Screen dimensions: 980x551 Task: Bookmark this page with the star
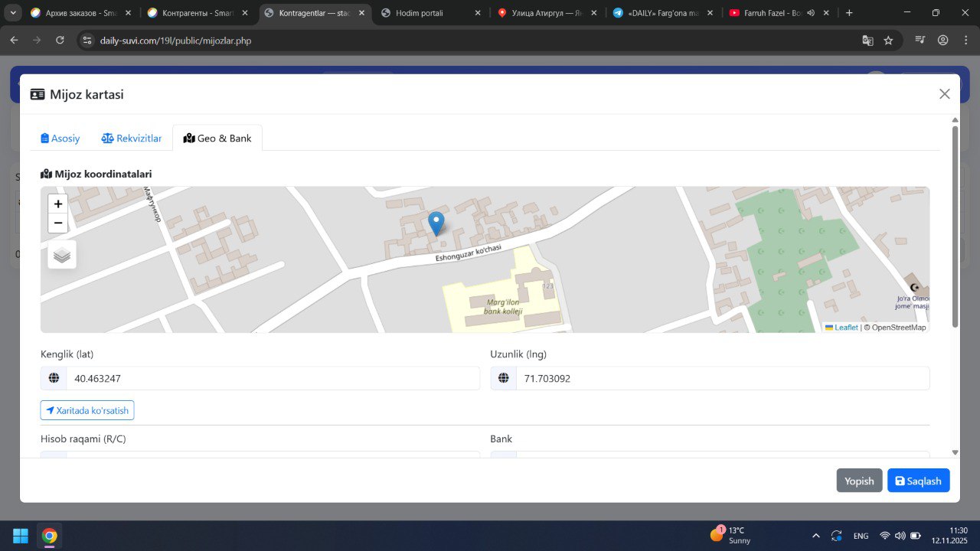[888, 40]
